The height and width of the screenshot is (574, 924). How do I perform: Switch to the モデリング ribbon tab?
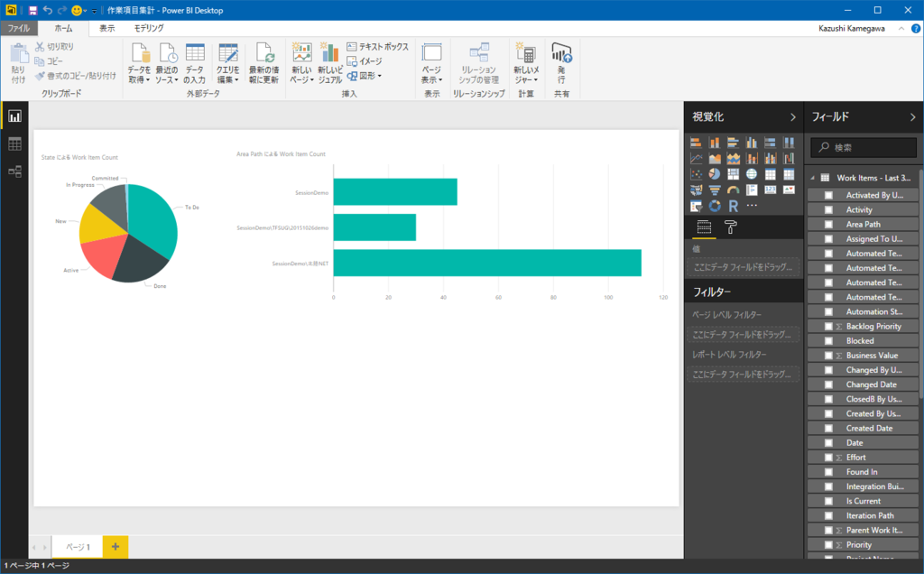[x=149, y=28]
